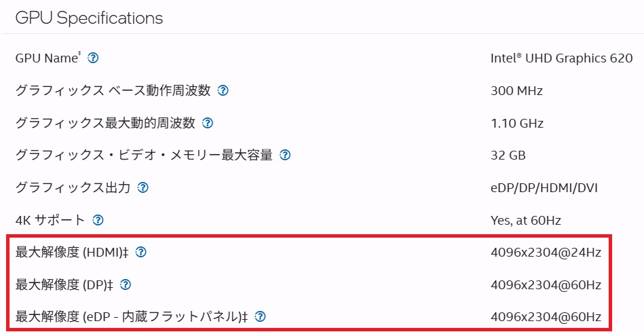Open help icon for 最大解像度 (HDMI)
Screen dimensions: 644x332
(141, 253)
